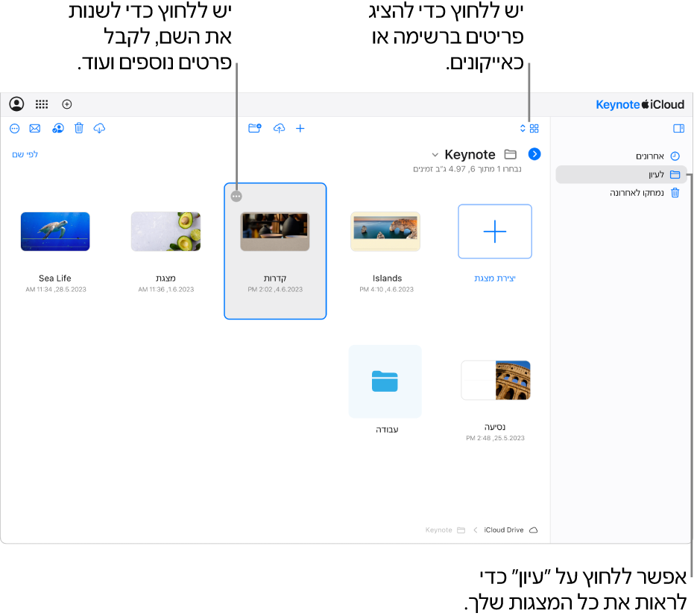Select the Sea Life presentation thumbnail
This screenshot has width=694, height=616.
click(x=55, y=231)
